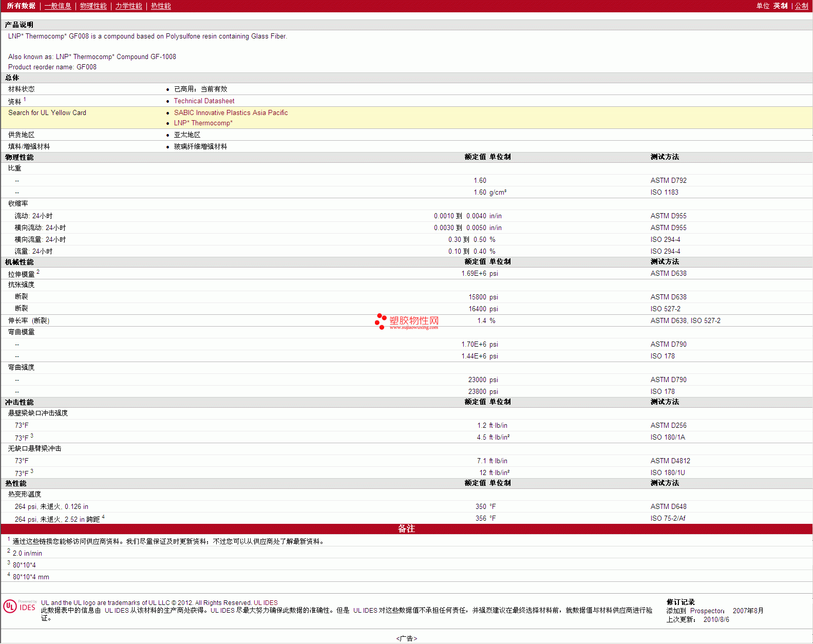Click the 1.44E+6 psi flexural modulus

(x=479, y=356)
